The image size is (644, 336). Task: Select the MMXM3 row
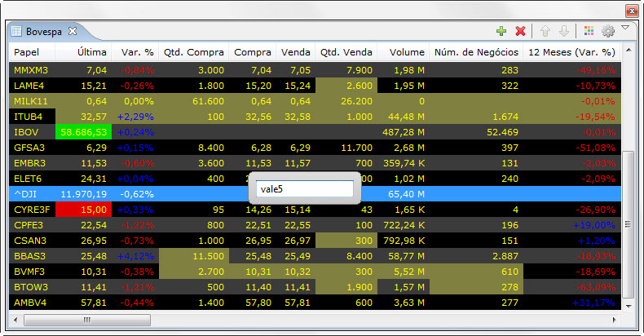(x=315, y=70)
